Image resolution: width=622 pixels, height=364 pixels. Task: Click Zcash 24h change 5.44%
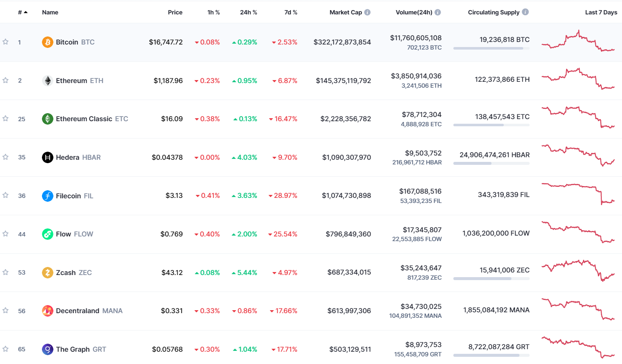[244, 272]
